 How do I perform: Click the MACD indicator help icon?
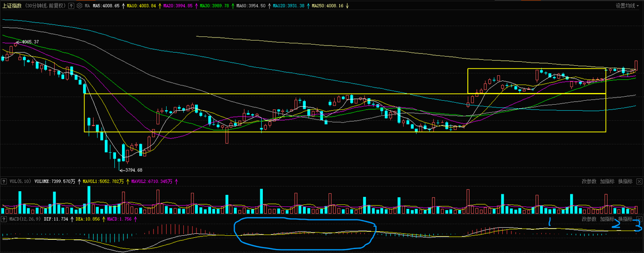5,219
